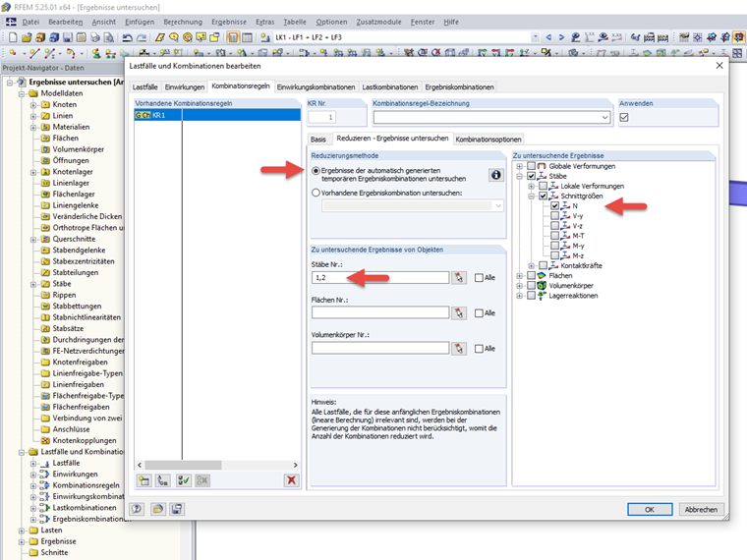This screenshot has width=747, height=560.
Task: Pick solids graphically next to Volumenkörper Nr.
Action: [x=459, y=349]
